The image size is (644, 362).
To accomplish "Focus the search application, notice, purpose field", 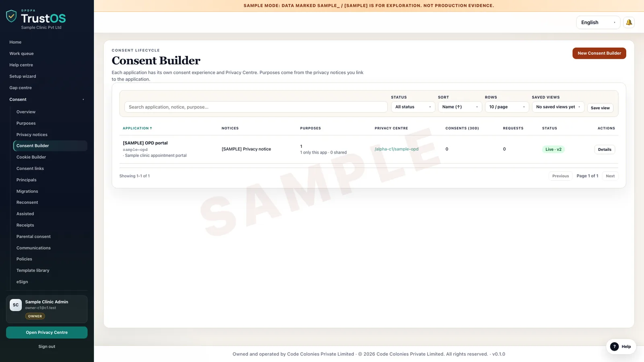I will point(256,107).
